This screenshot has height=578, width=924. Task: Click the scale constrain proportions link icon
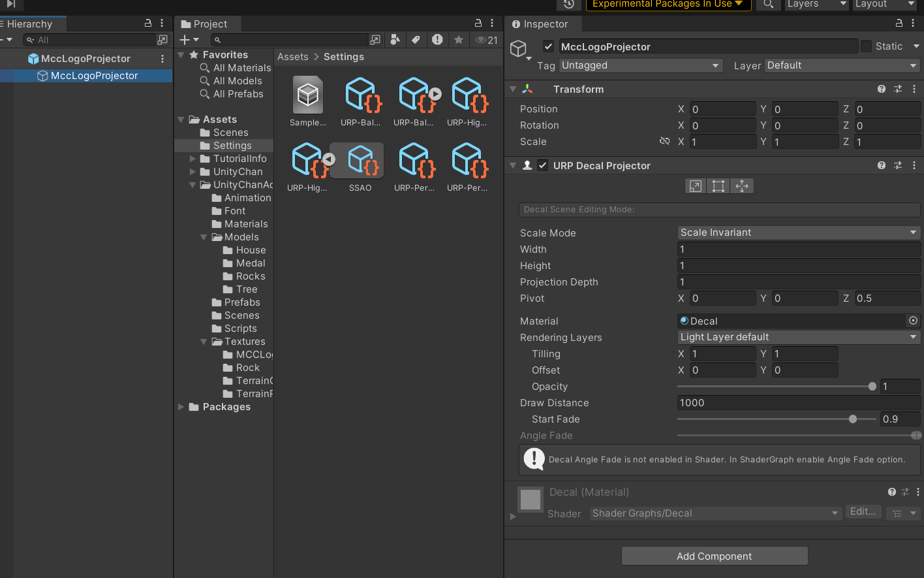click(665, 141)
